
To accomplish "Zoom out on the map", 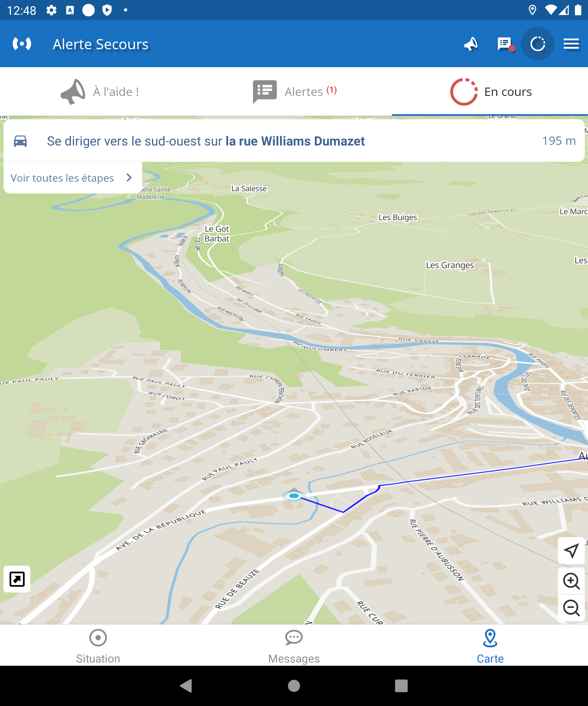I will pos(571,608).
